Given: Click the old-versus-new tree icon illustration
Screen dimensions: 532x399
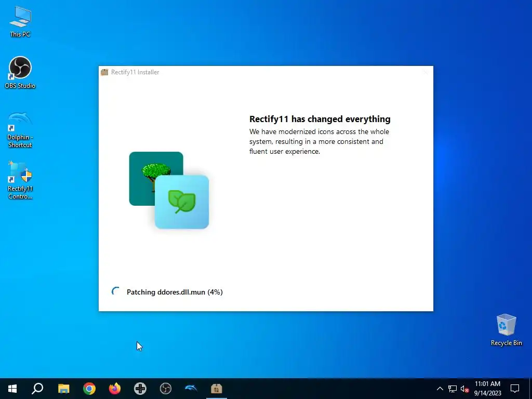Looking at the screenshot, I should tap(169, 190).
